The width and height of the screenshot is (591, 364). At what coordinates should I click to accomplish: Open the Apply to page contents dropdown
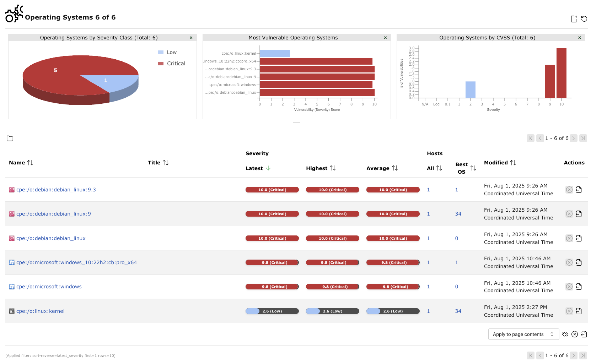tap(523, 334)
